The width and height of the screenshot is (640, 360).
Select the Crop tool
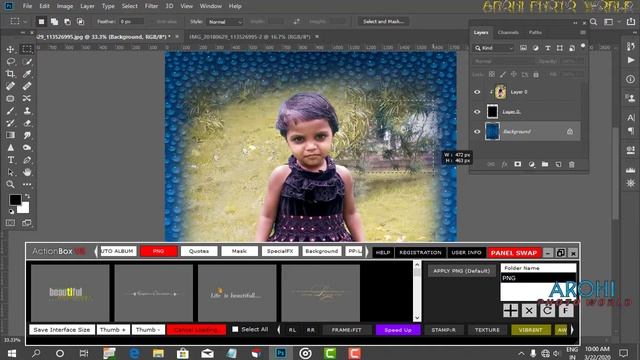(10, 74)
